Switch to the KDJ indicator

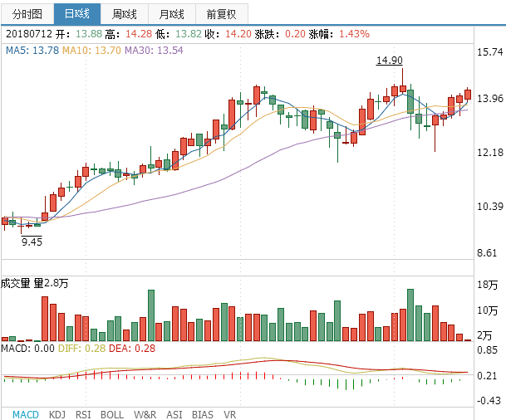pyautogui.click(x=57, y=414)
